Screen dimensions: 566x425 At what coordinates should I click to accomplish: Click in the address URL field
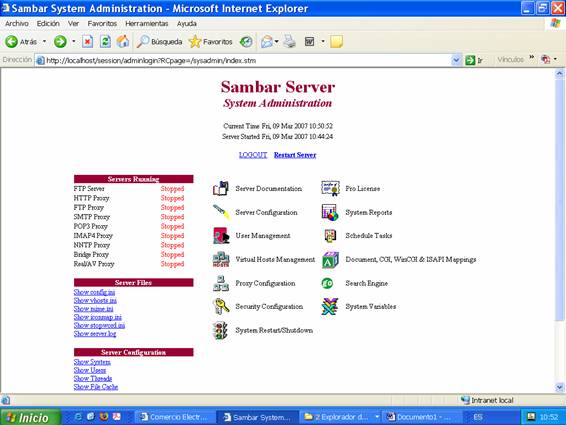pyautogui.click(x=244, y=60)
